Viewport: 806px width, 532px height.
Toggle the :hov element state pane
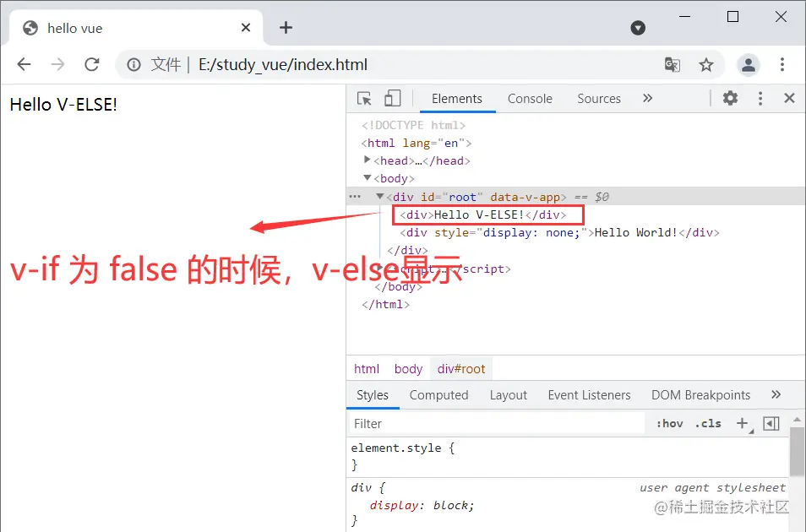[x=669, y=423]
